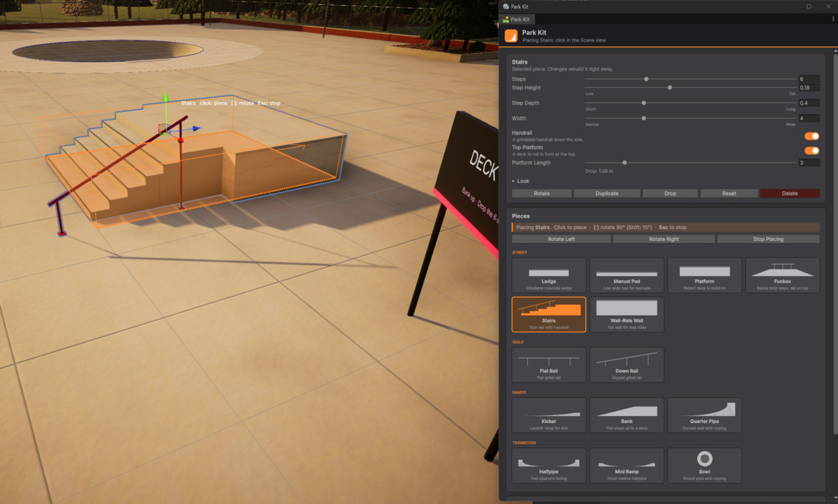Click the blue Z-axis gizmo arrow

coord(196,128)
